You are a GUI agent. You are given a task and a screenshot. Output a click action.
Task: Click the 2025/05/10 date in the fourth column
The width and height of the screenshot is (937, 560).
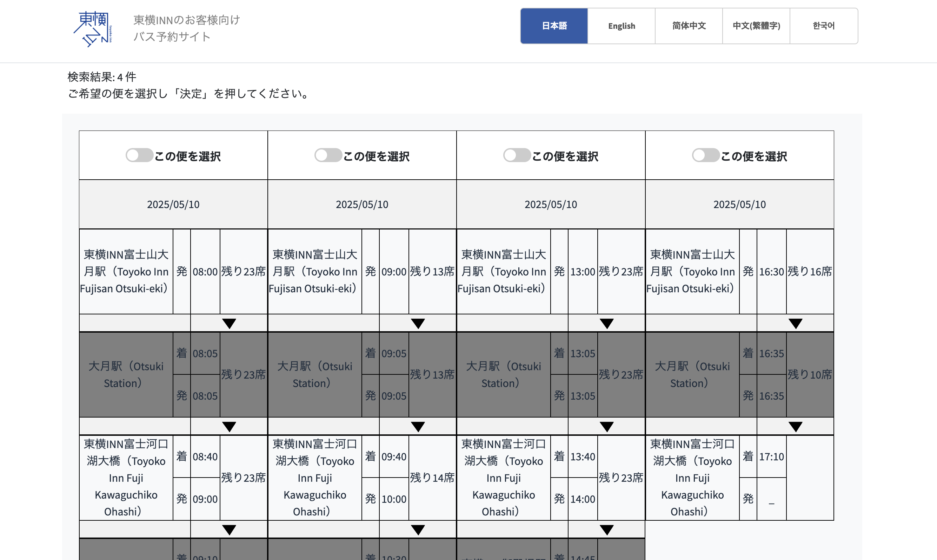pos(740,204)
